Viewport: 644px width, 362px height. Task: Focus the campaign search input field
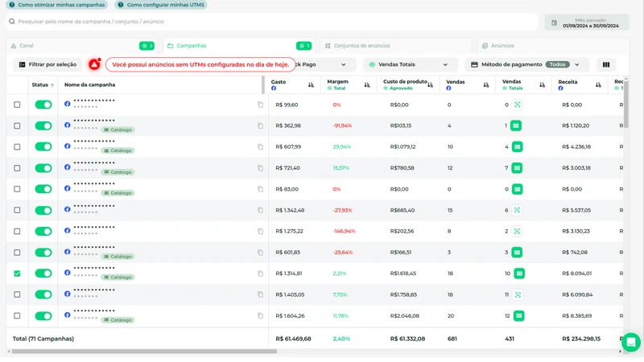click(x=272, y=22)
